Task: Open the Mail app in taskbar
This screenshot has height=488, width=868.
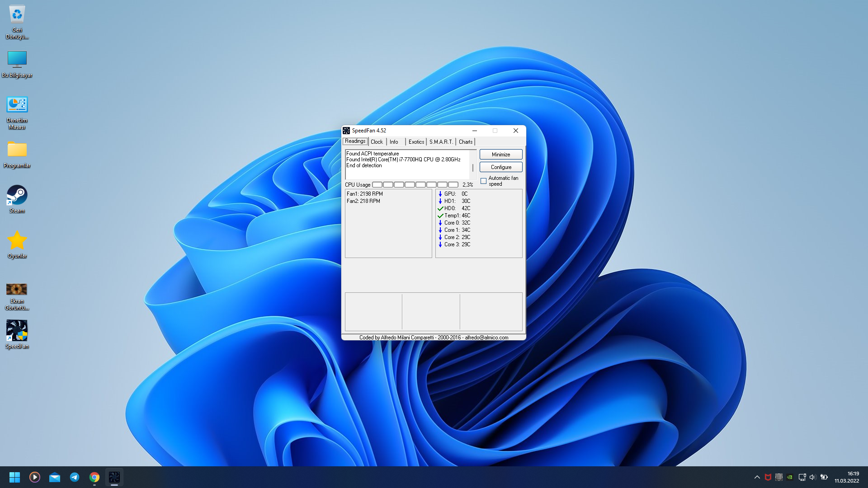Action: (55, 477)
